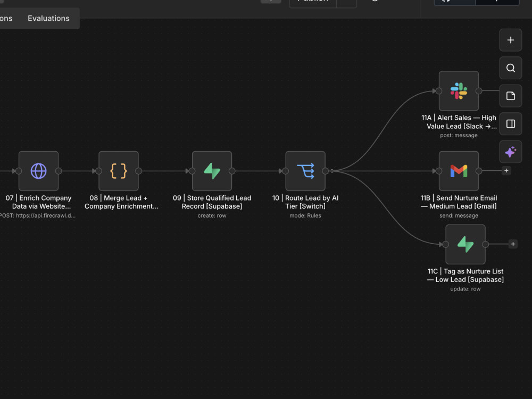Viewport: 532px width, 399px height.
Task: Click the output connector of Slack node 11A
Action: tap(479, 91)
